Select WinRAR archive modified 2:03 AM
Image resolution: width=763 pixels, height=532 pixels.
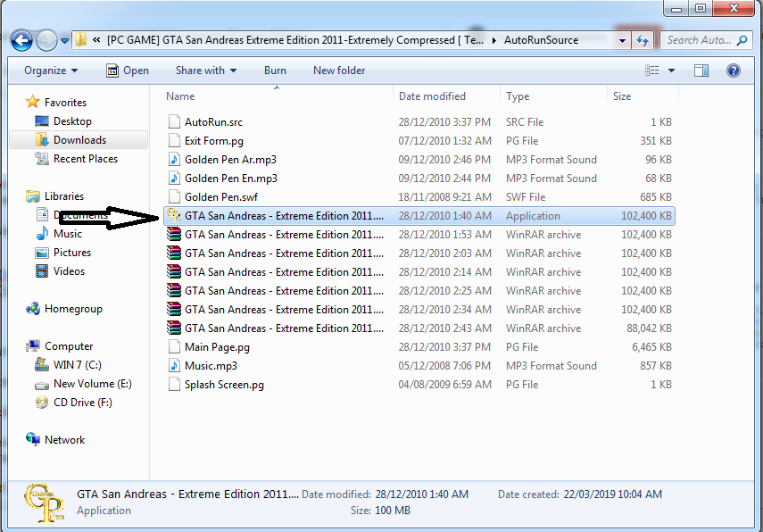pyautogui.click(x=419, y=254)
